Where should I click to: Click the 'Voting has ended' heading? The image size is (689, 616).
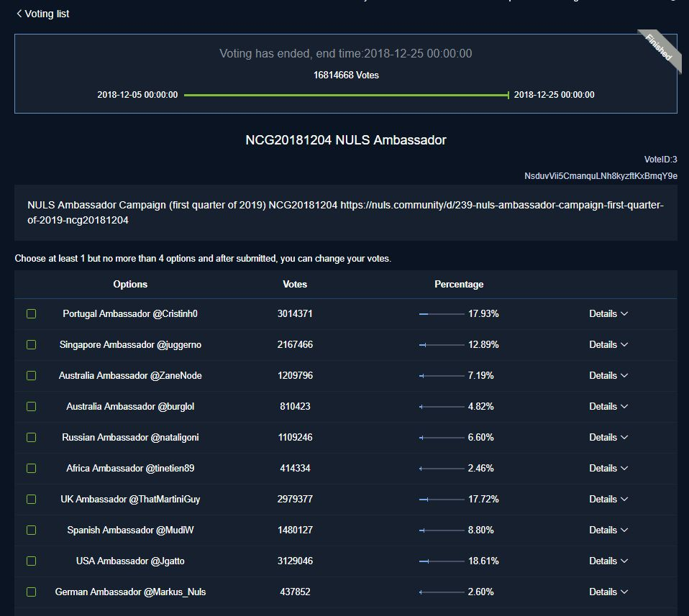[346, 54]
